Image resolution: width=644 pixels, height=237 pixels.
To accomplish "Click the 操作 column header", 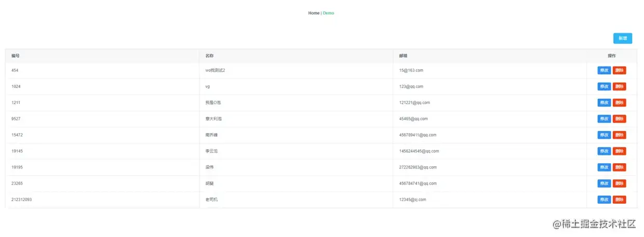I will point(612,56).
